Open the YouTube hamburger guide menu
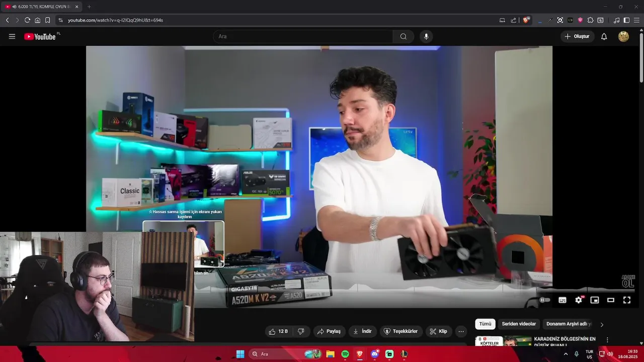644x362 pixels. point(12,36)
